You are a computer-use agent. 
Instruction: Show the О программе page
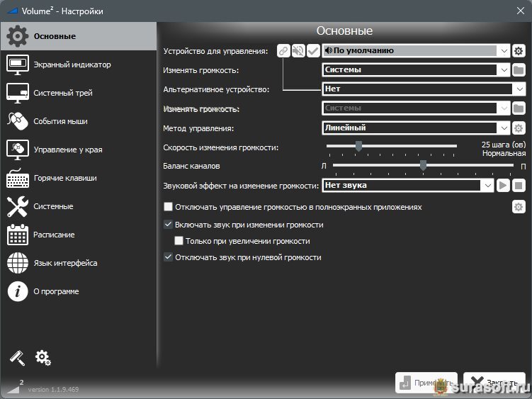(79, 291)
